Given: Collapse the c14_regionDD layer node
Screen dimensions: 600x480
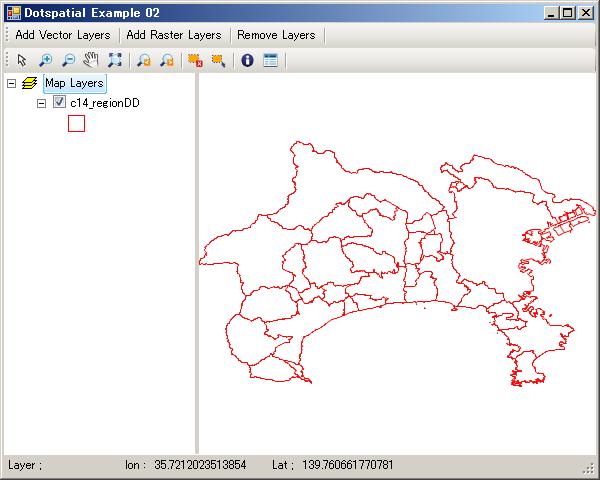Looking at the screenshot, I should 41,103.
